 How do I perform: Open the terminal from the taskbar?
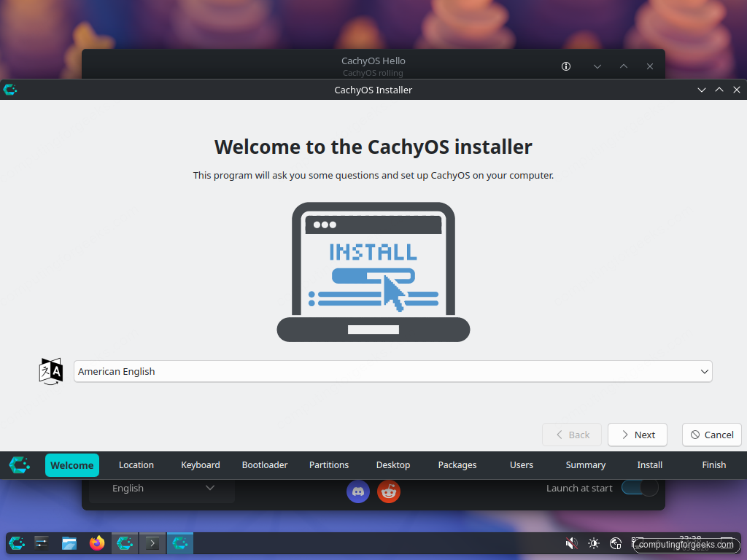tap(152, 542)
